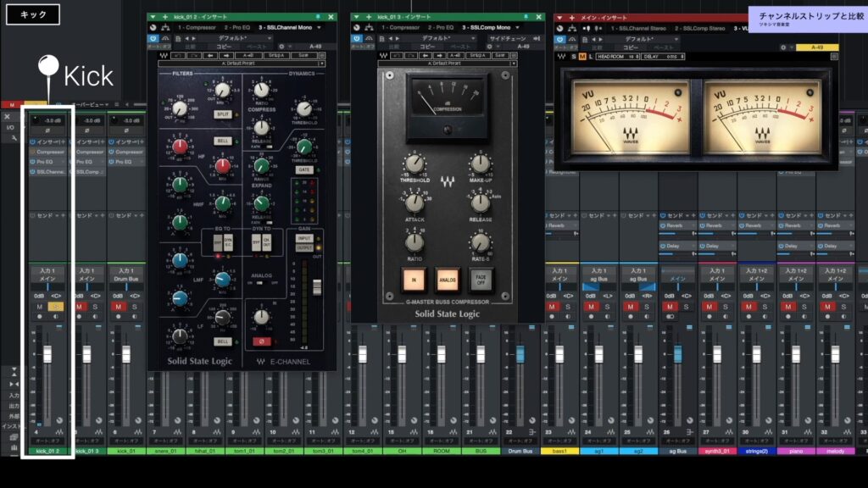Click FADE OFF button on Buss Compressor

481,280
